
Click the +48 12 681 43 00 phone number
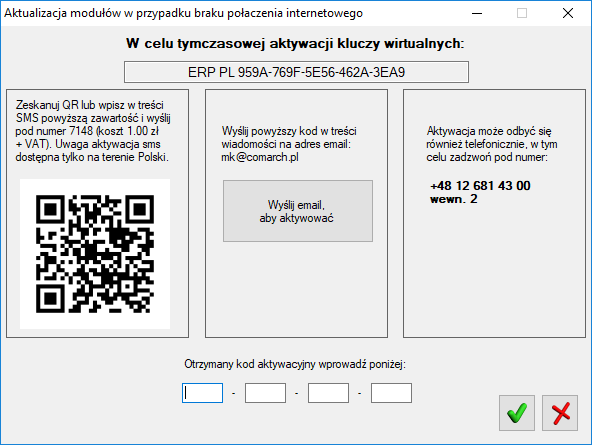point(480,186)
